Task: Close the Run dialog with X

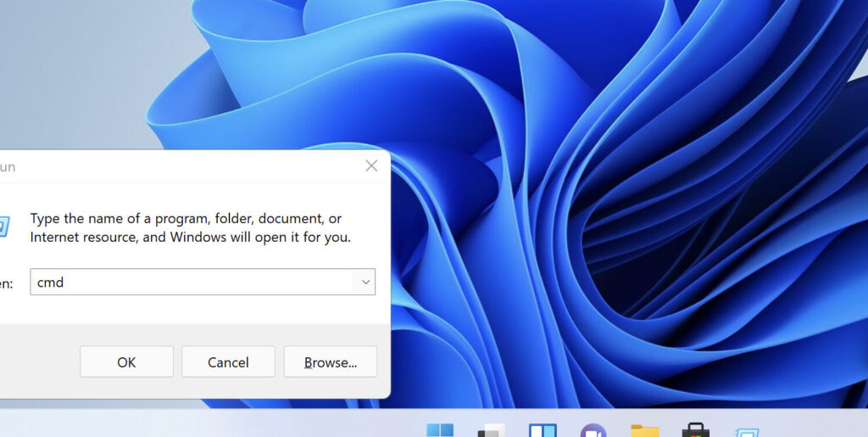Action: pyautogui.click(x=371, y=166)
